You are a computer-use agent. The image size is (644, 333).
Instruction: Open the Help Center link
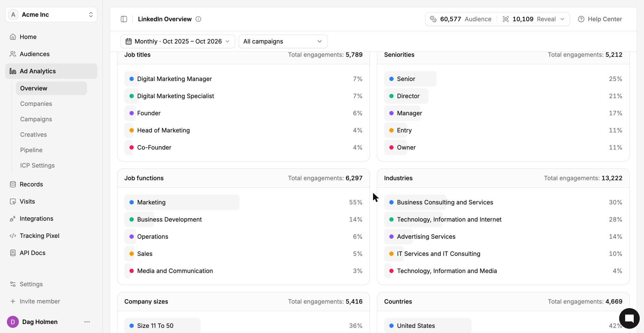coord(600,19)
